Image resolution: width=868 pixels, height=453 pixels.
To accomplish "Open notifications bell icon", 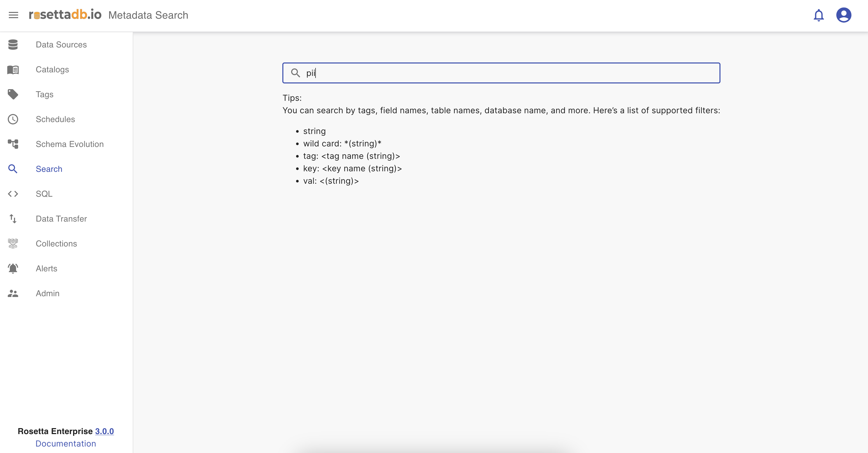I will (x=818, y=16).
